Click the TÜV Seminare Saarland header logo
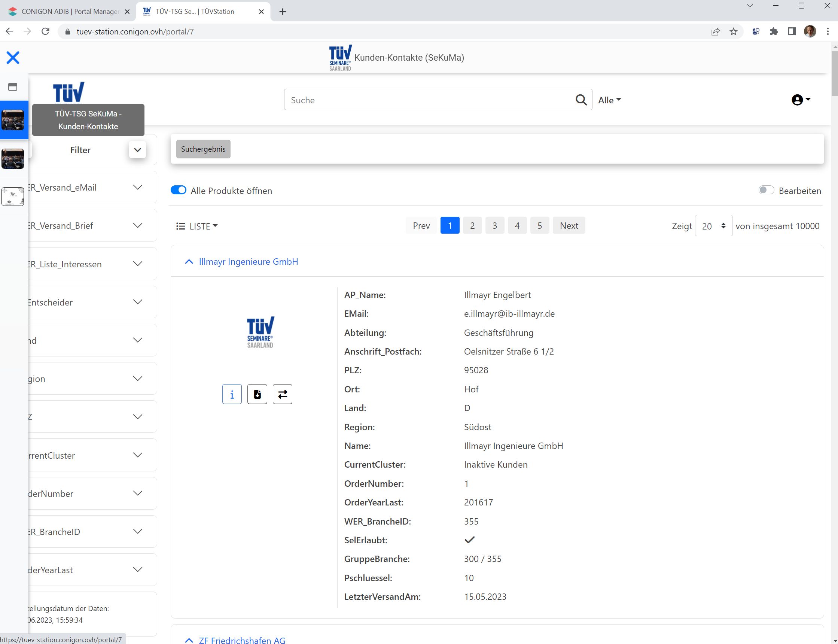This screenshot has height=644, width=838. (x=340, y=58)
